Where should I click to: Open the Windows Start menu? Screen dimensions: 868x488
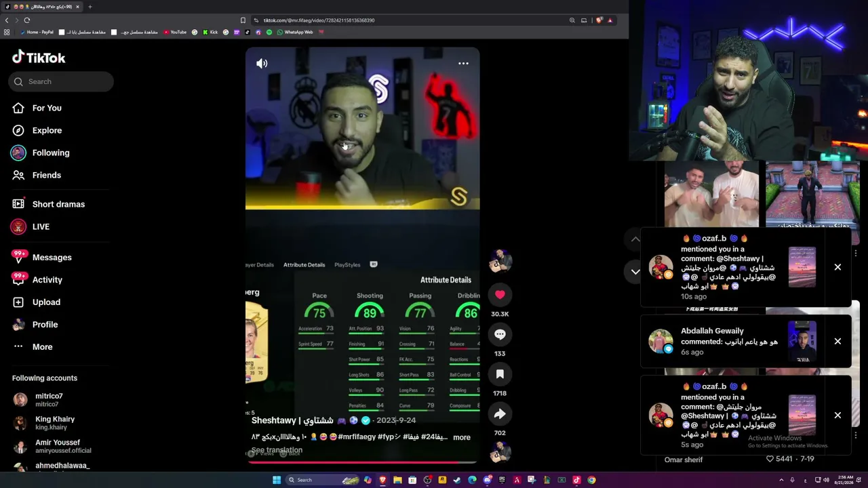(x=277, y=481)
